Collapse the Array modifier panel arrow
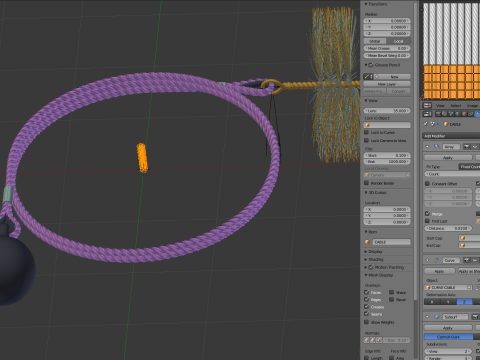The width and height of the screenshot is (480, 360). click(427, 146)
